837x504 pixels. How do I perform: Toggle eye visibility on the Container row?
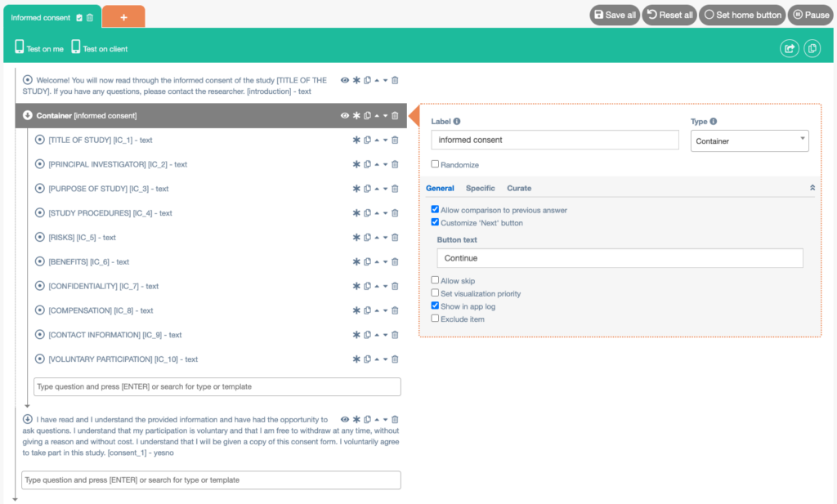tap(345, 116)
